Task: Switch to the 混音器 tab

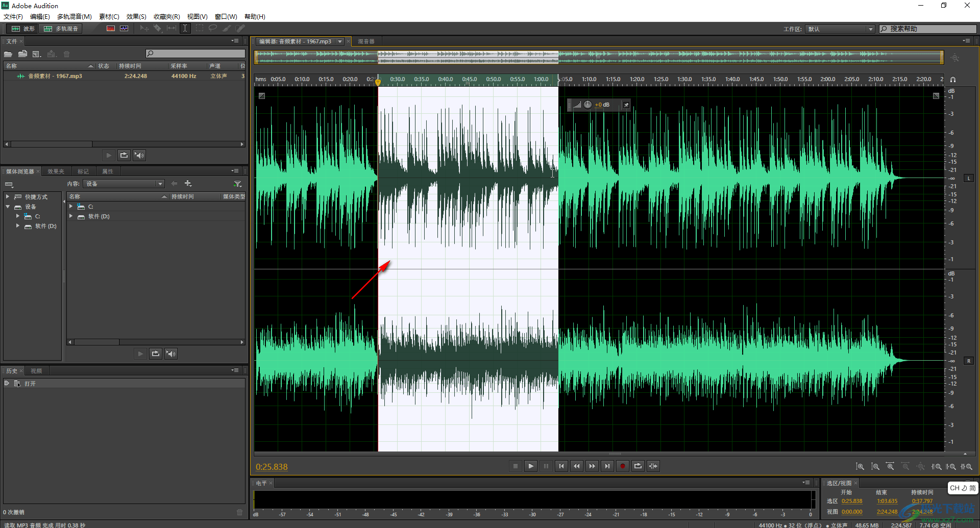Action: pyautogui.click(x=366, y=41)
